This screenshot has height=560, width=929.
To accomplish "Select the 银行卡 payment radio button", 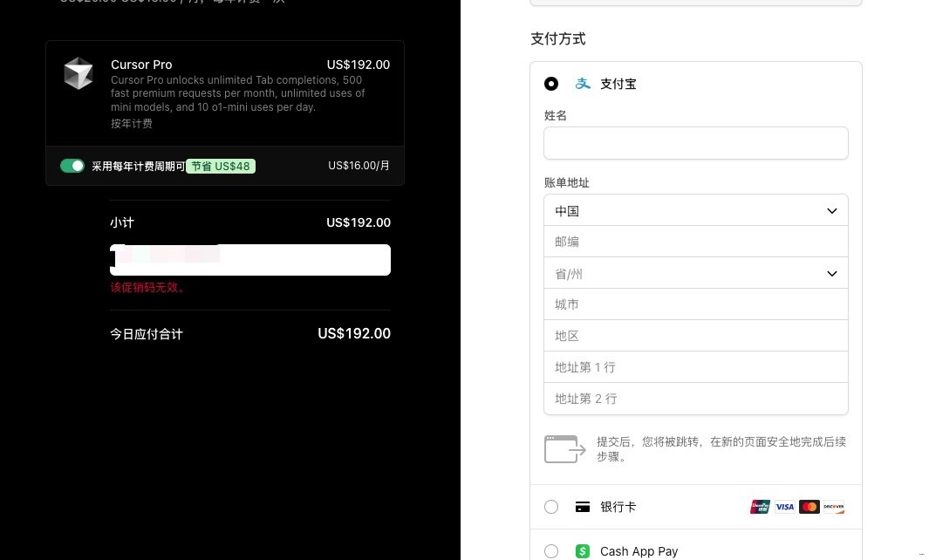I will [551, 507].
